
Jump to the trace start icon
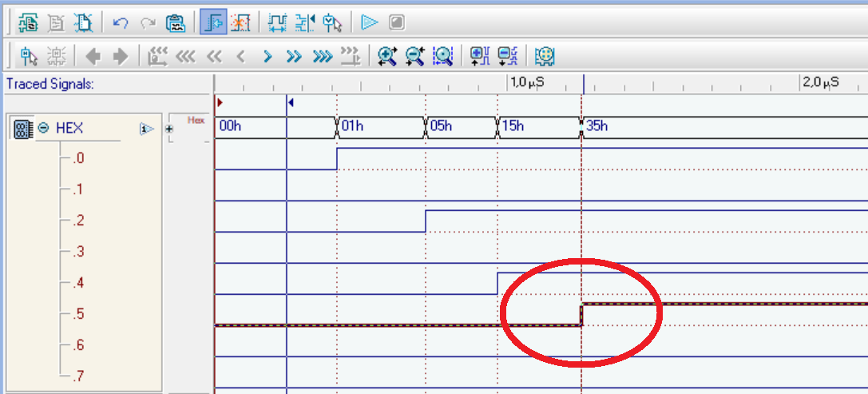158,56
